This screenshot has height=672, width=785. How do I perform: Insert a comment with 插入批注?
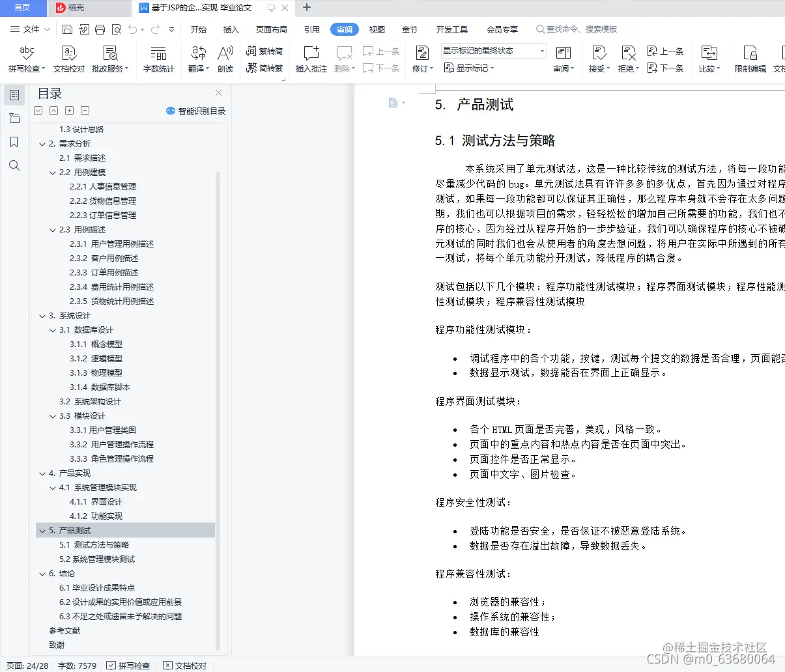pos(311,58)
